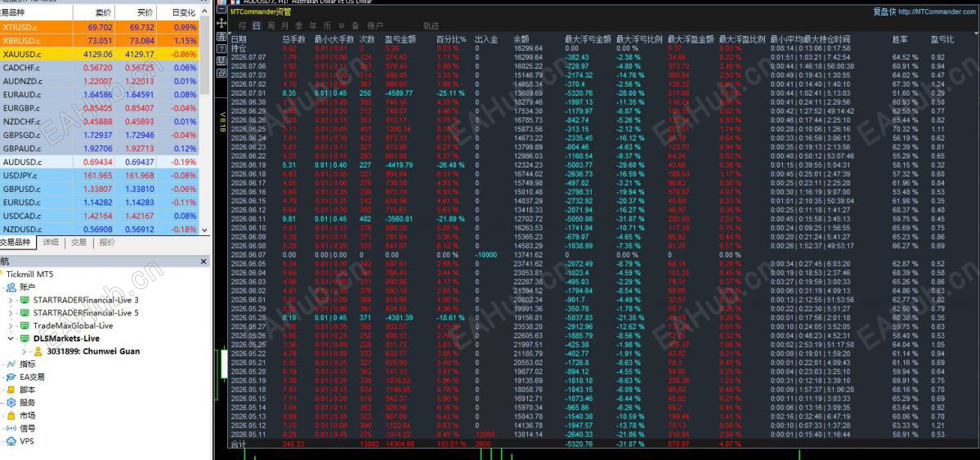Sort by the 盈亏金额 column header
980x460 pixels.
coord(401,38)
